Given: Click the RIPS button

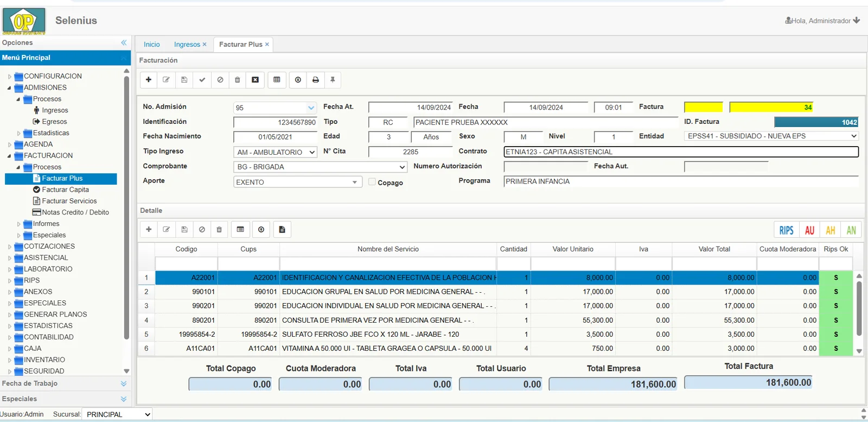Looking at the screenshot, I should coord(786,230).
